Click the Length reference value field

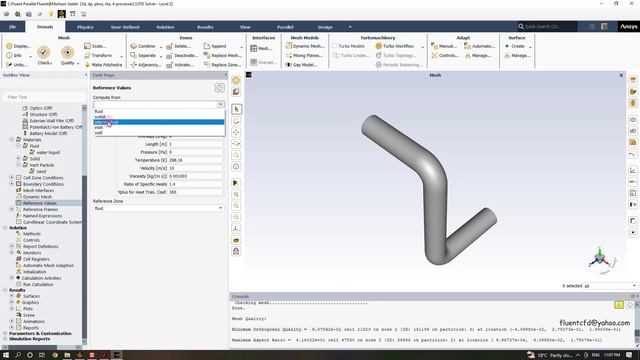pos(196,144)
